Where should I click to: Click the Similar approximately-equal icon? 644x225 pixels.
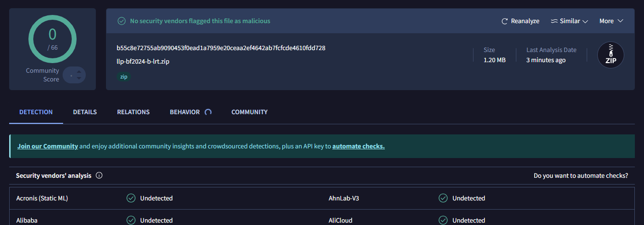pyautogui.click(x=554, y=21)
